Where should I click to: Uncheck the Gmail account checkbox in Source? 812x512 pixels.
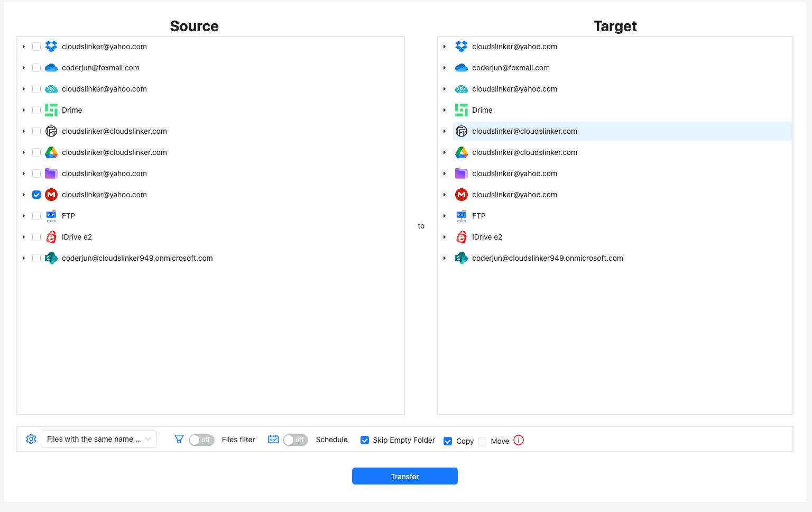[x=36, y=195]
